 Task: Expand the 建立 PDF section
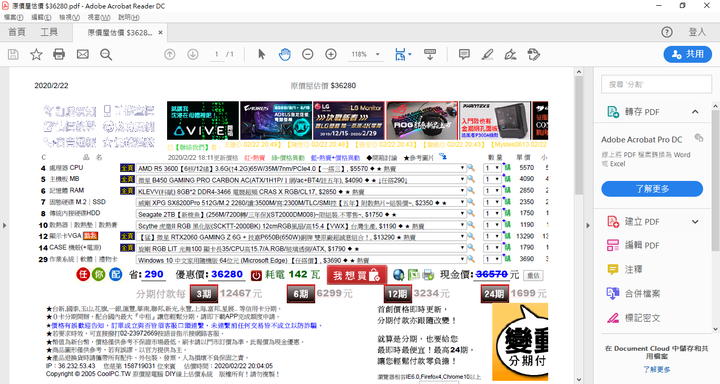(695, 221)
